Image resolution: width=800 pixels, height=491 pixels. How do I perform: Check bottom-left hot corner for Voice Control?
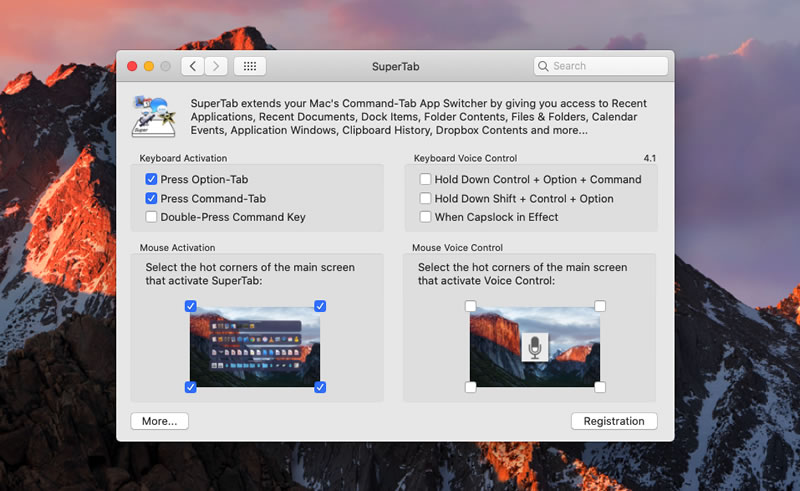(x=470, y=387)
